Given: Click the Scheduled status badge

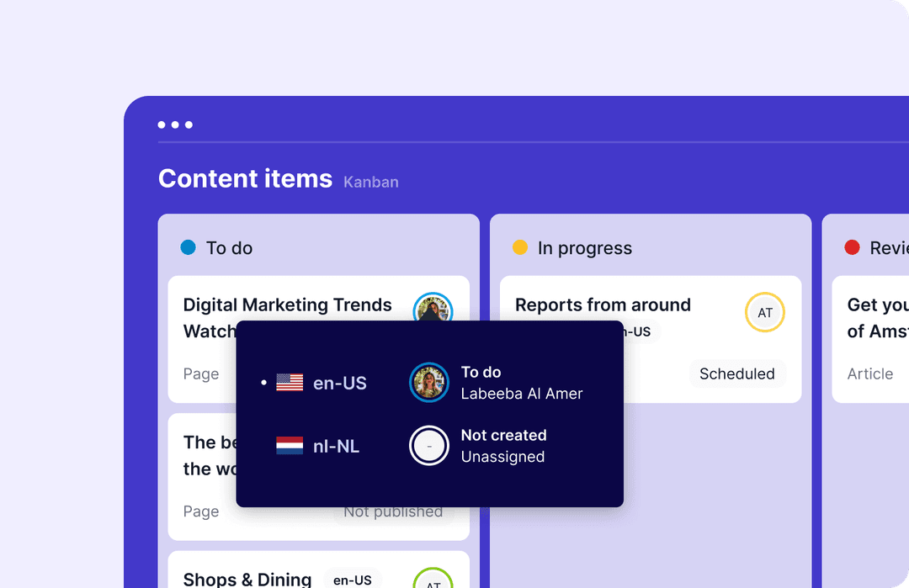Looking at the screenshot, I should [737, 373].
